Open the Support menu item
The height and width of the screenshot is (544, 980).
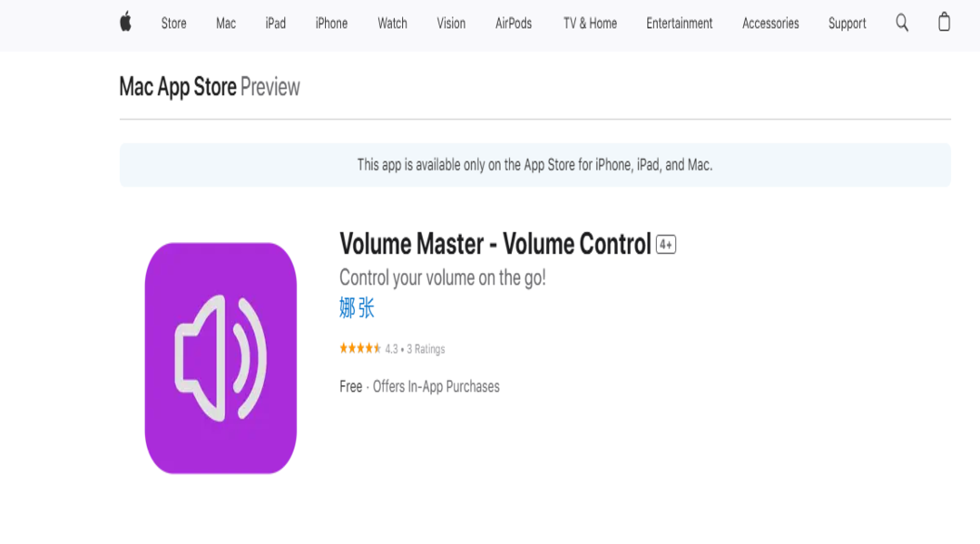coord(847,24)
